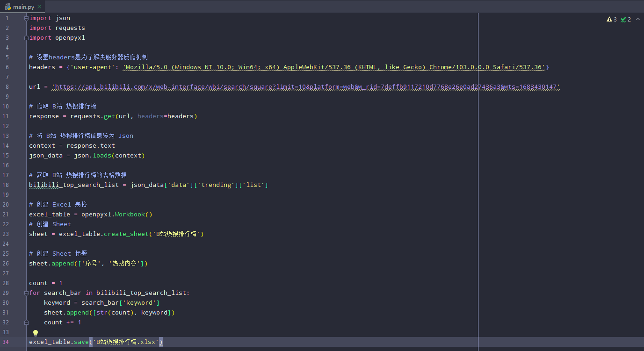Click the 'B站热搜排行榜.xlsx' filename string
The image size is (644, 351).
[x=125, y=342]
